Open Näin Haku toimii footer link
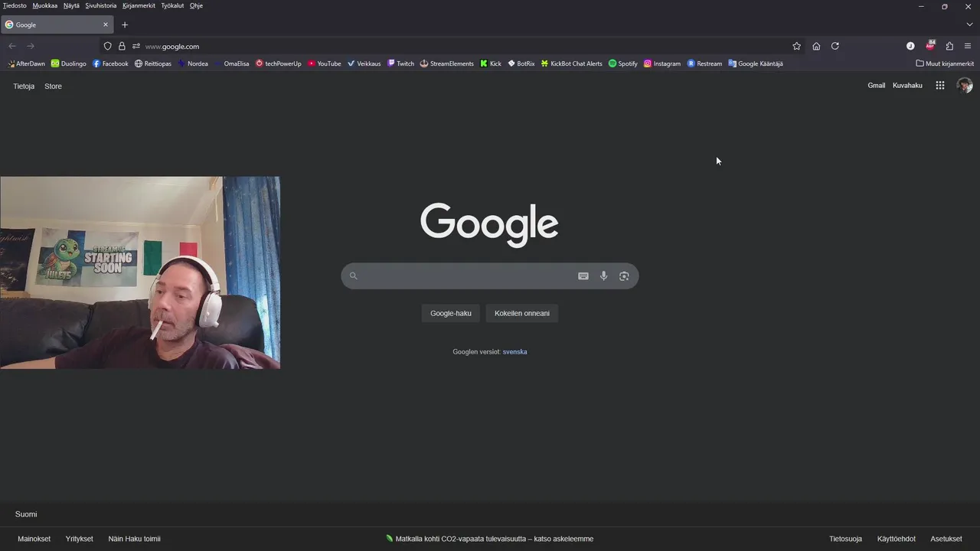The image size is (980, 551). (134, 539)
